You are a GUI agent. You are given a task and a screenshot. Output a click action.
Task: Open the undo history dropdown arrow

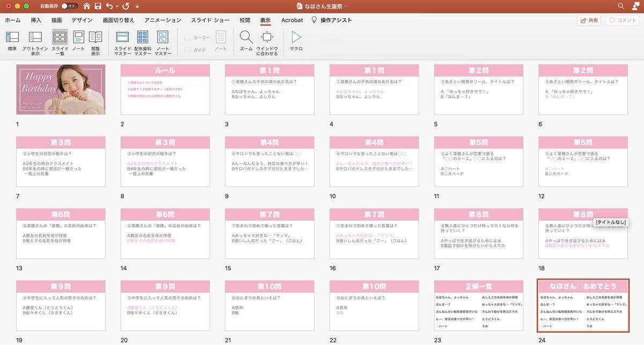tap(117, 6)
